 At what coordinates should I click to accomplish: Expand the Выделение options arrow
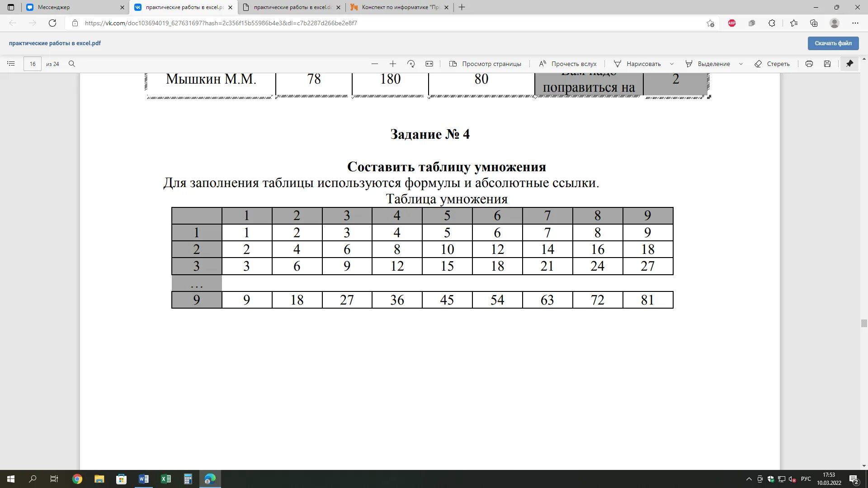click(741, 64)
